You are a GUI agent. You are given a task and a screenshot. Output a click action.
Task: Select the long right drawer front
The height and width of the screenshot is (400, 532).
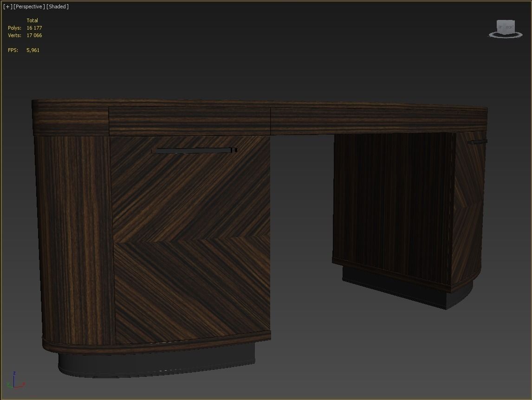[378, 121]
